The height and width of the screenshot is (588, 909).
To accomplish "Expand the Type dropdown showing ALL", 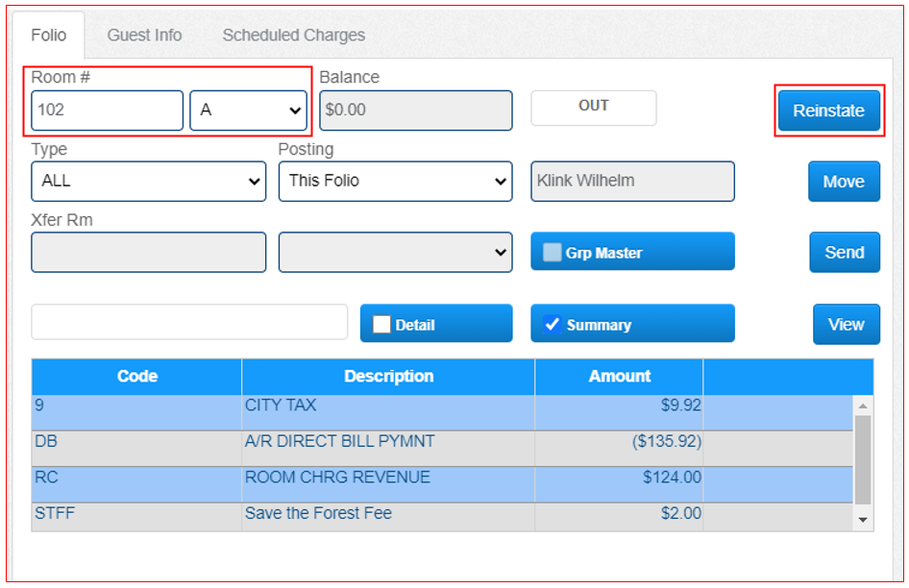I will [x=149, y=181].
